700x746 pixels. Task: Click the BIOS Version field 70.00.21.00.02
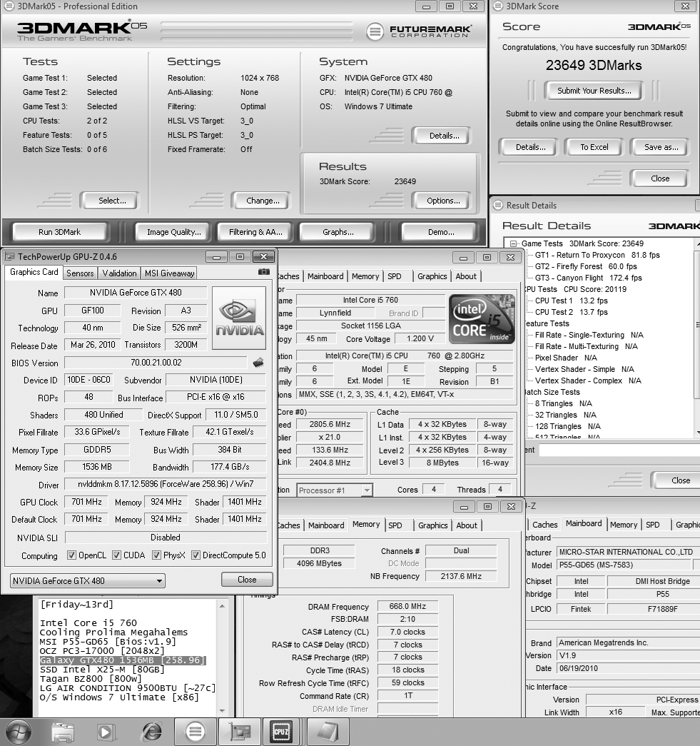[x=156, y=363]
